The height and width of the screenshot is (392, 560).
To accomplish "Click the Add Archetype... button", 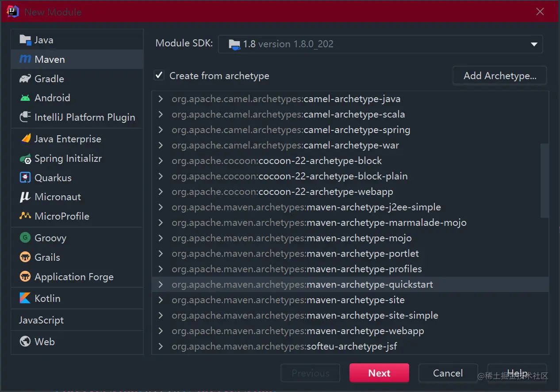I will pyautogui.click(x=500, y=76).
